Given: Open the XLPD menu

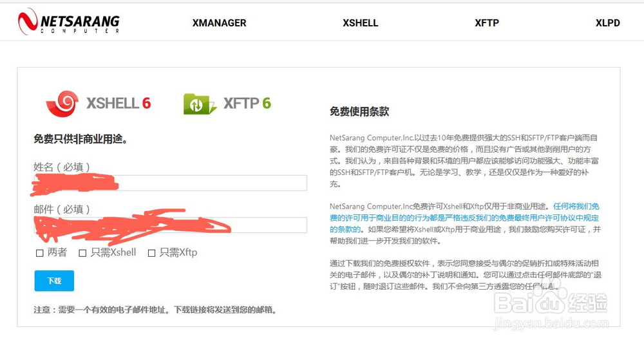Looking at the screenshot, I should click(607, 23).
